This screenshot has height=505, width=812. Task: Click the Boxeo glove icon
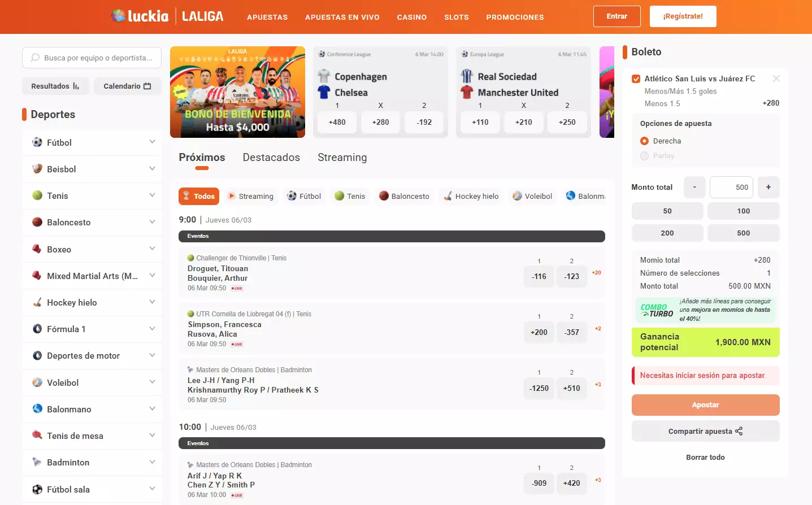point(37,249)
